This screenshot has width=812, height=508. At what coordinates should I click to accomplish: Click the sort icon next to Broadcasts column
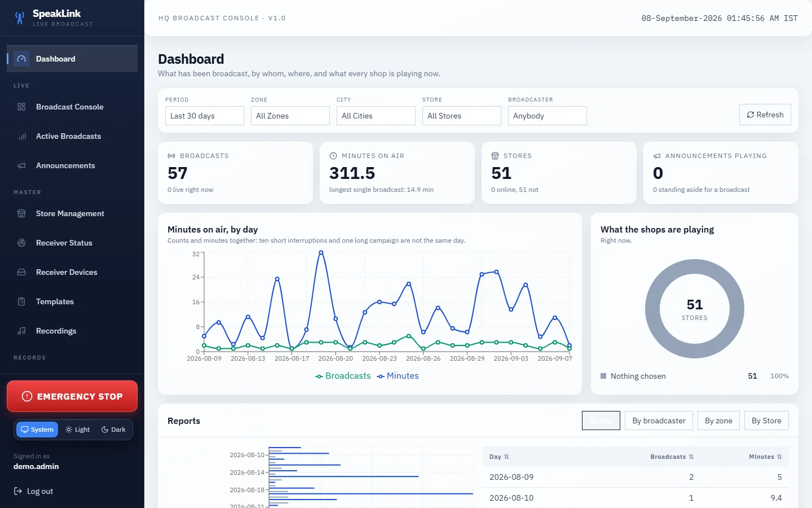691,457
